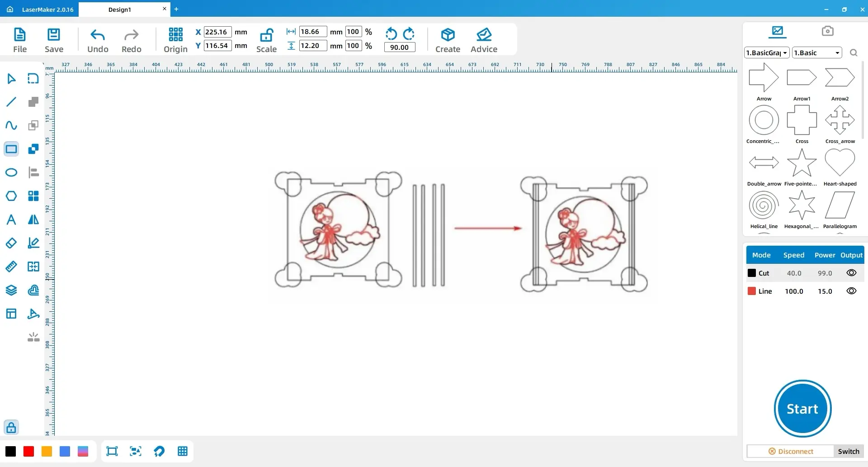The image size is (868, 467).
Task: Save the current design
Action: click(54, 40)
